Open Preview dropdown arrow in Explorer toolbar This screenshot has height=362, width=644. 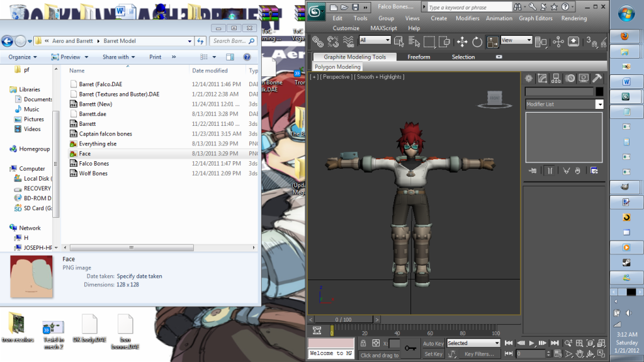click(86, 57)
